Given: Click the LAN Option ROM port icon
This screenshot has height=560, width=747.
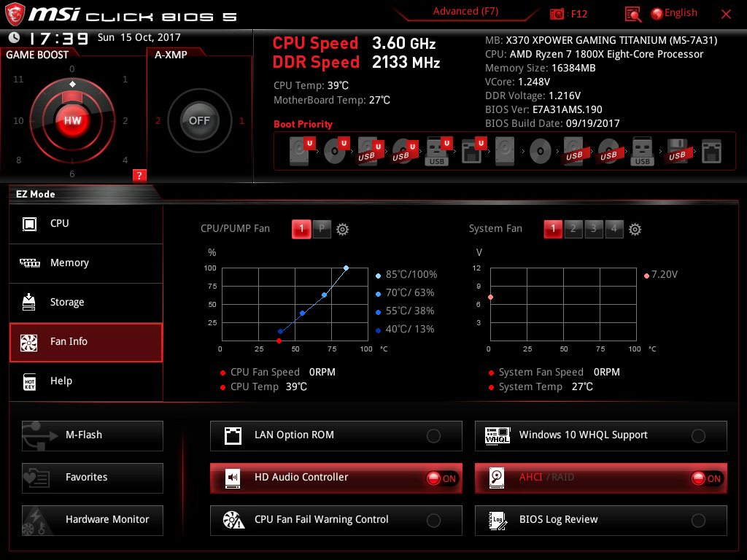Looking at the screenshot, I should coord(233,436).
